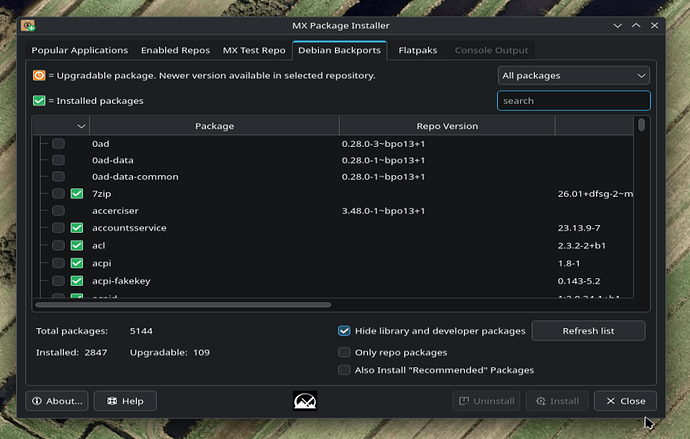
Task: Tick the checkbox for 7zip package
Action: (58, 194)
